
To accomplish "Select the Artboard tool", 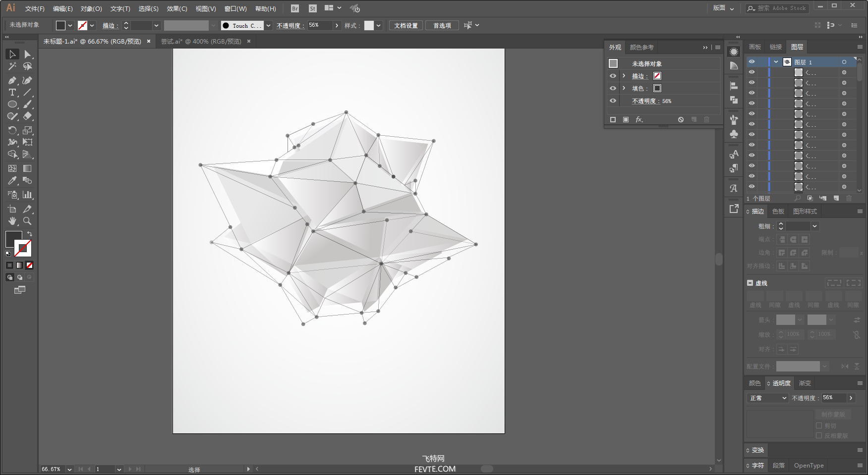I will (12, 209).
